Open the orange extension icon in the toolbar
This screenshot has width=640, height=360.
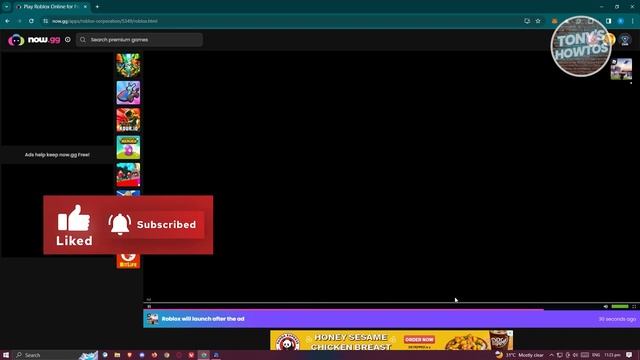(554, 21)
